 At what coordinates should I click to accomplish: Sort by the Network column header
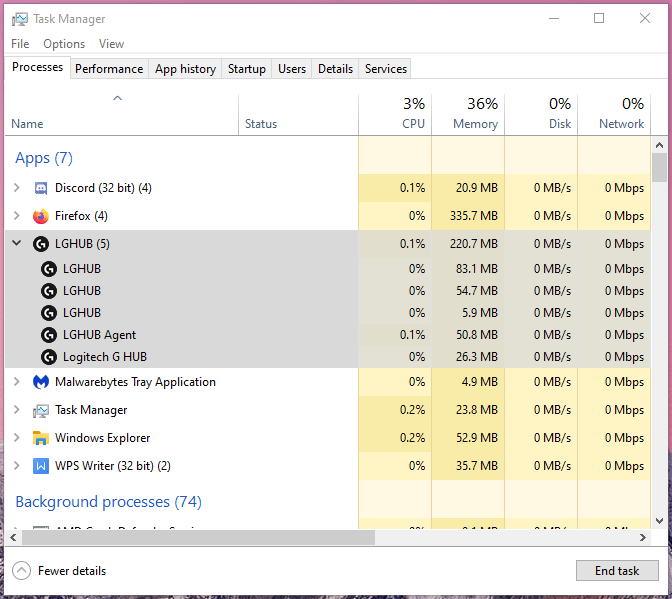click(614, 115)
